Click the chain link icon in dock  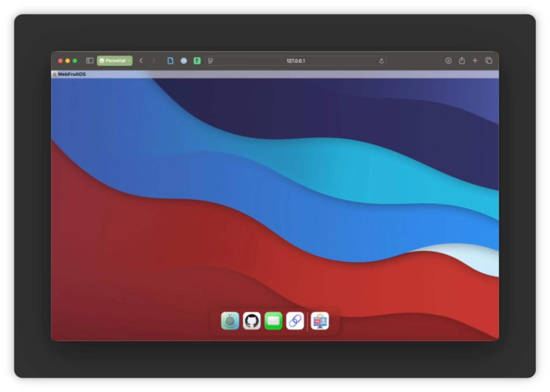pyautogui.click(x=295, y=321)
